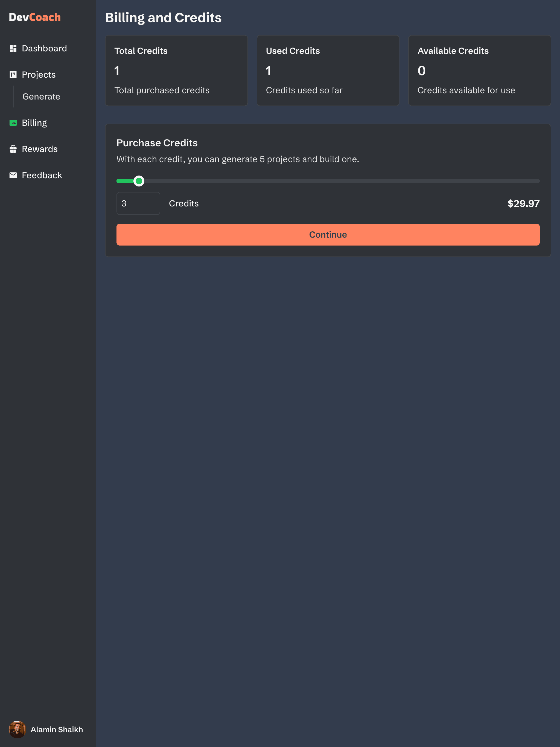Viewport: 560px width, 747px height.
Task: Click the Dashboard icon in the sidebar
Action: (13, 48)
